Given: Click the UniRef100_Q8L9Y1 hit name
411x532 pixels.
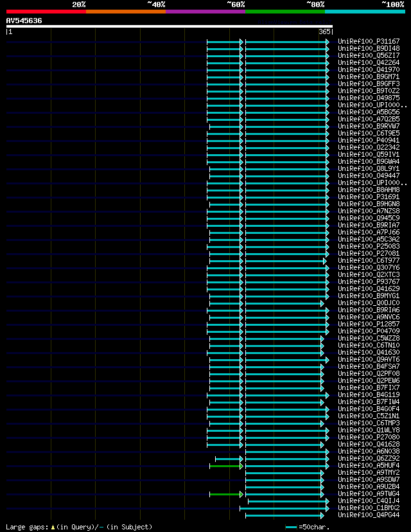Looking at the screenshot, I should [369, 168].
